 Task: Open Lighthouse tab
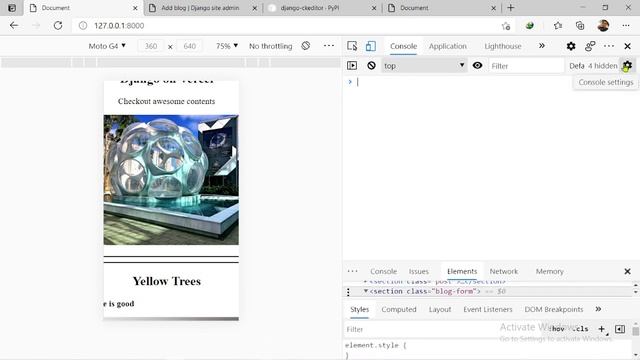503,46
